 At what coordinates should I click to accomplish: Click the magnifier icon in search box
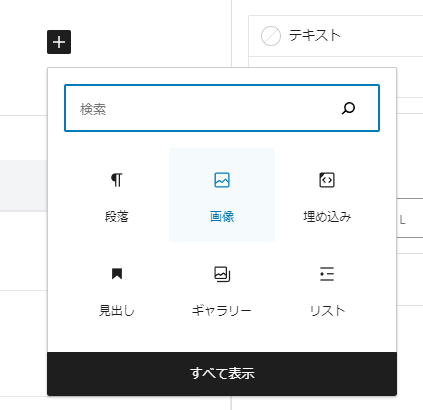tap(349, 108)
